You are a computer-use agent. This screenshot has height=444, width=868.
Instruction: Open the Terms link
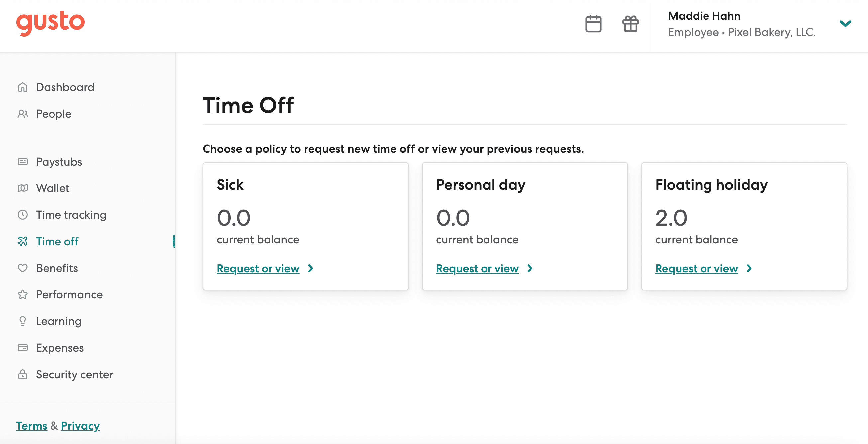[x=31, y=426]
